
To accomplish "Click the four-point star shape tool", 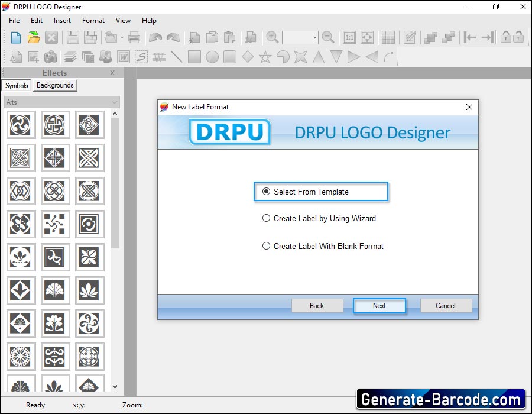I will [x=301, y=57].
